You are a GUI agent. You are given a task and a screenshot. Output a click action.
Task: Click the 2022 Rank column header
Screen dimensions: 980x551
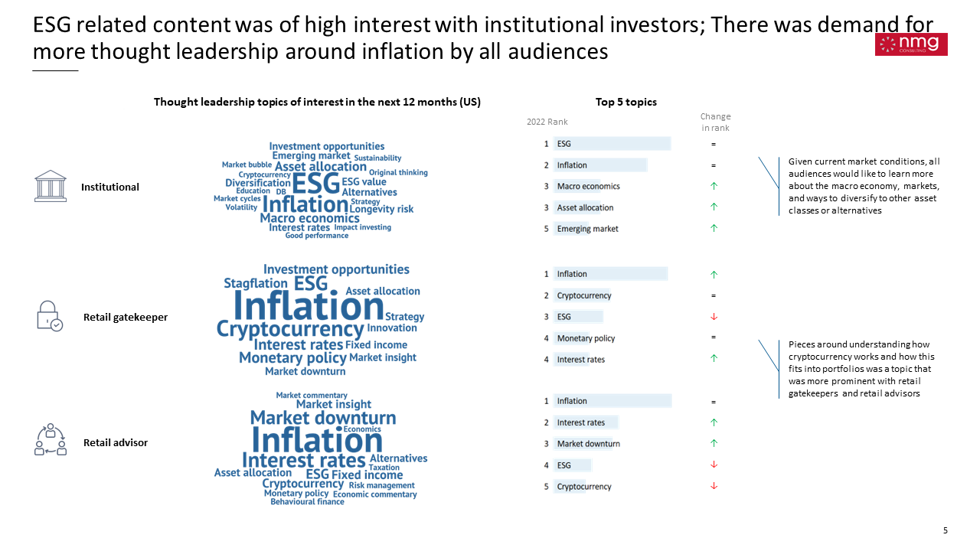547,122
